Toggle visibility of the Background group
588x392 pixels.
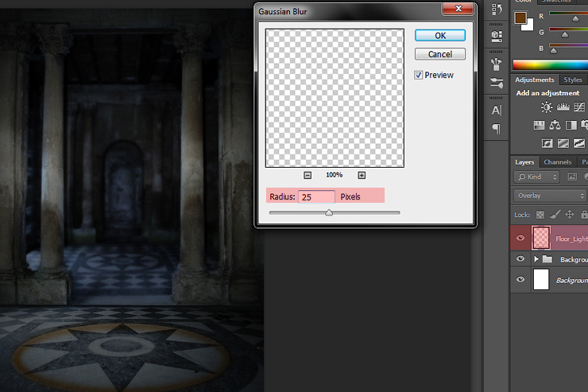[520, 259]
